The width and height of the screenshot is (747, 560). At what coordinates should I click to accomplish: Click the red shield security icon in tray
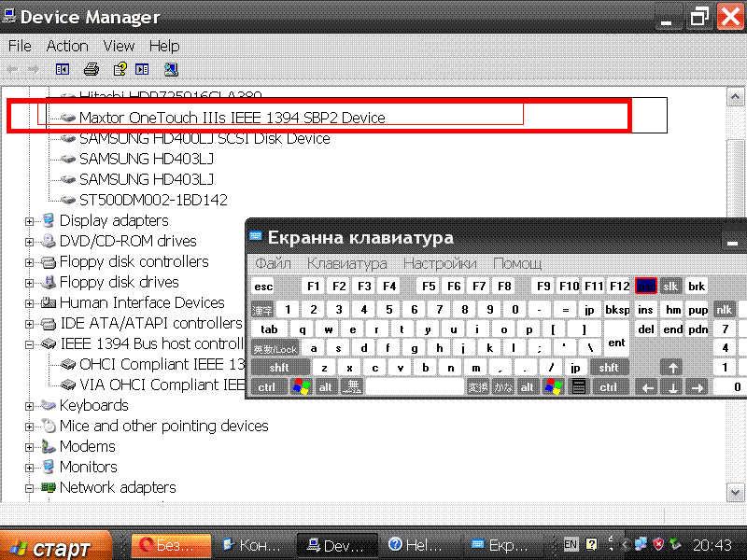click(658, 544)
